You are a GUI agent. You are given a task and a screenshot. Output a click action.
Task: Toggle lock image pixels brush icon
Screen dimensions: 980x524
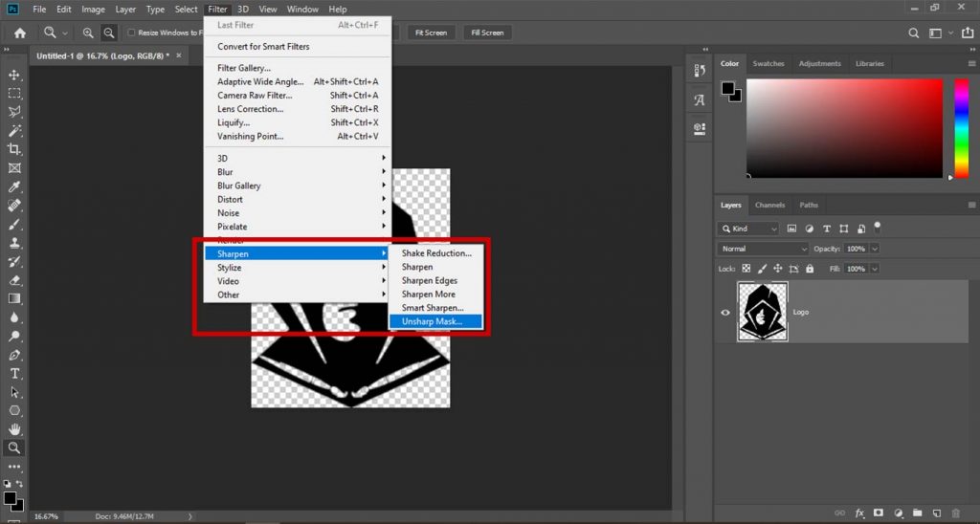762,269
